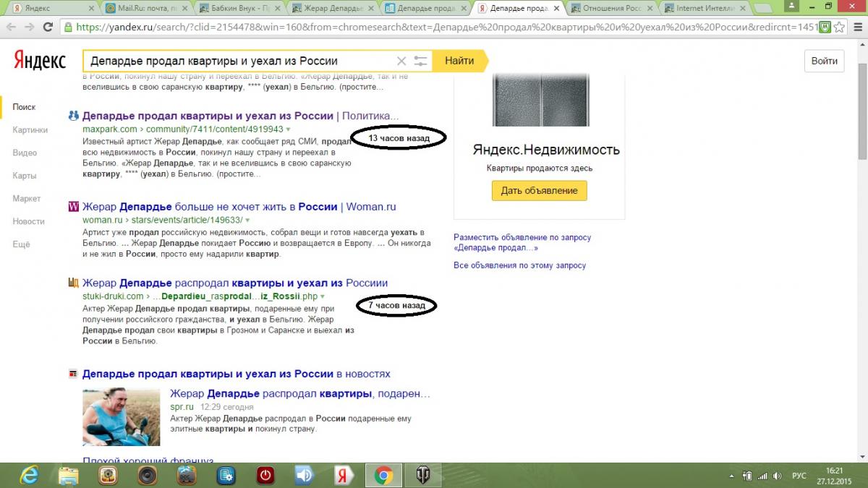Open the Картинки section in sidebar
868x488 pixels.
30,130
